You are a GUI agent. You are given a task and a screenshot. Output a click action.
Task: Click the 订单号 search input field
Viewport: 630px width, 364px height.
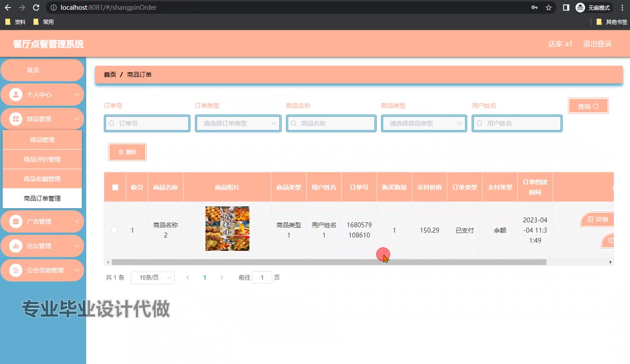147,123
